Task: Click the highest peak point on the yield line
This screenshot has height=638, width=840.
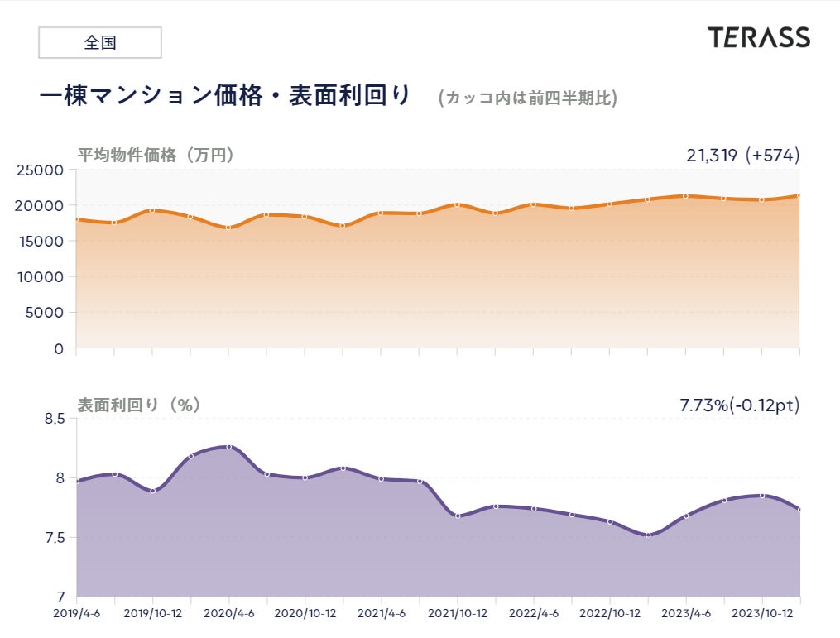Action: 229,447
